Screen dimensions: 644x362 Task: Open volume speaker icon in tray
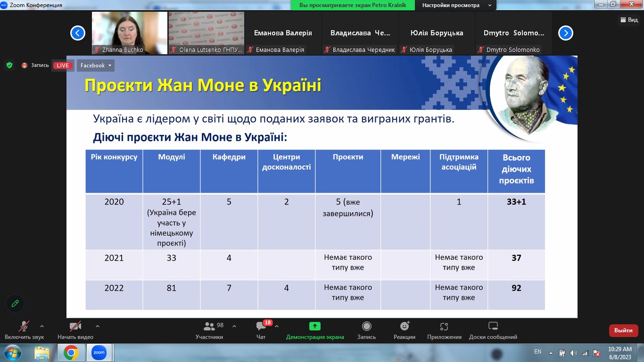(573, 353)
